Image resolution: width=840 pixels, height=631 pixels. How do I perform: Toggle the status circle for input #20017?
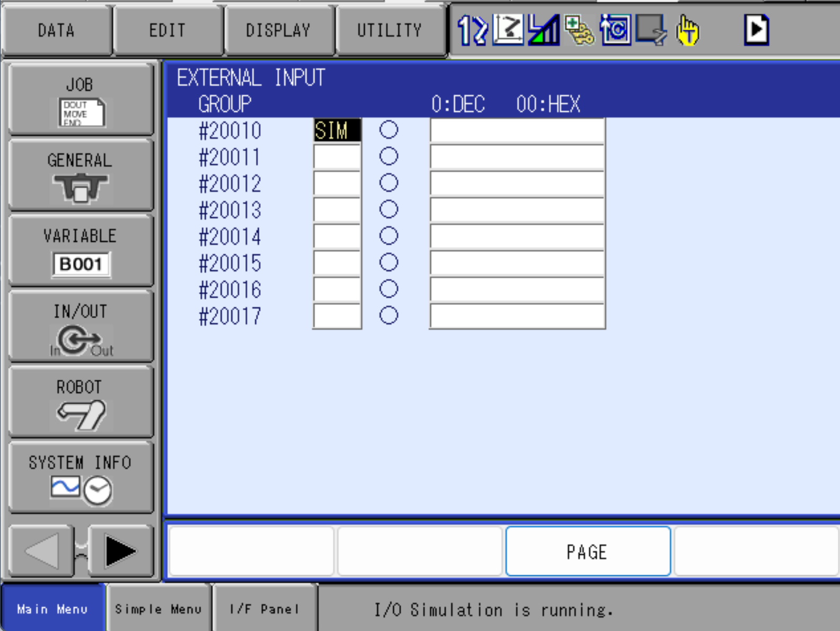pos(388,315)
